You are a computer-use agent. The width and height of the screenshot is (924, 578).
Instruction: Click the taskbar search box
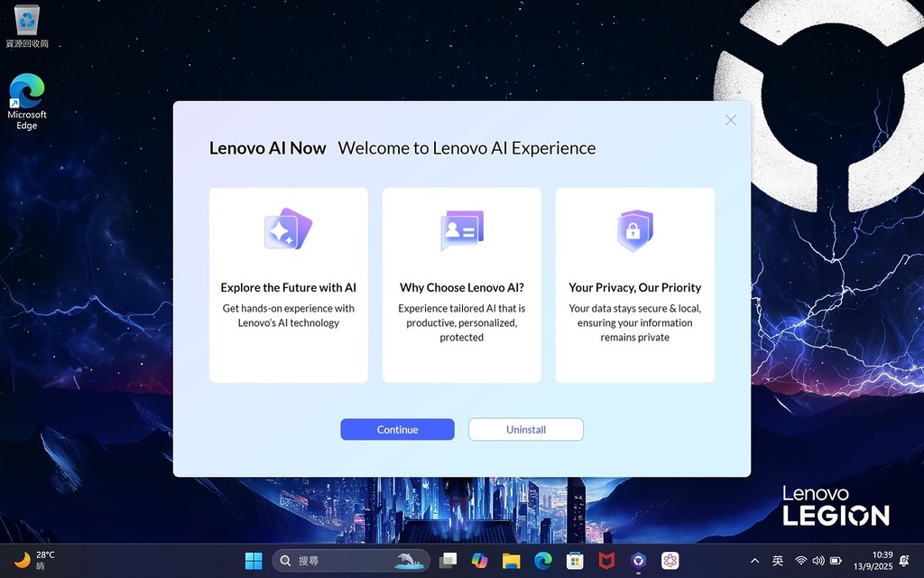point(351,560)
